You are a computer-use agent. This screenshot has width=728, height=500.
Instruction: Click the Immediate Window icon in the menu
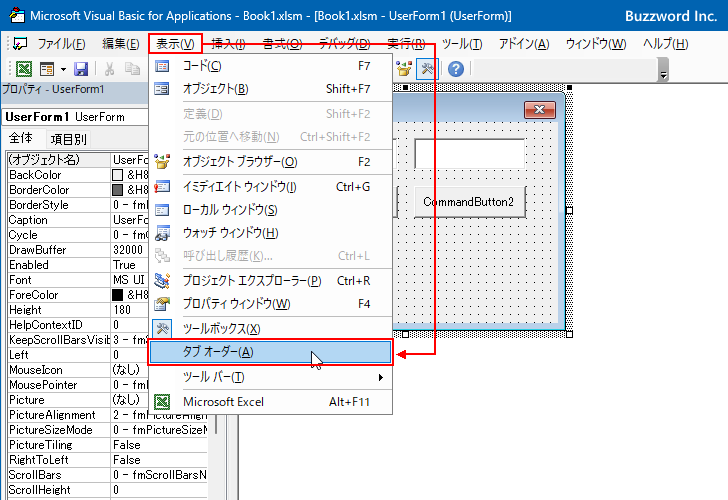point(162,187)
